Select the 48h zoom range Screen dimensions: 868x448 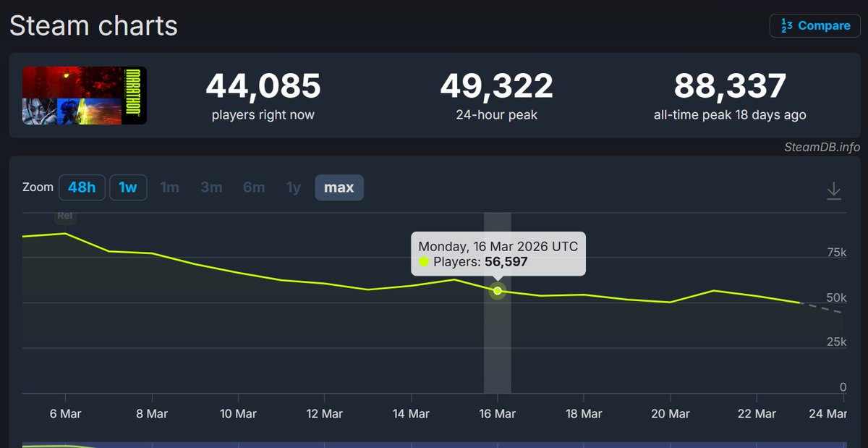82,187
